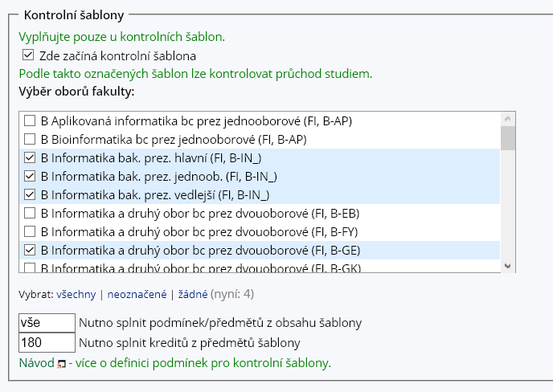Screen dimensions: 553x392
Task: Check the FI, B-GK dvouoborové option
Action: click(30, 267)
